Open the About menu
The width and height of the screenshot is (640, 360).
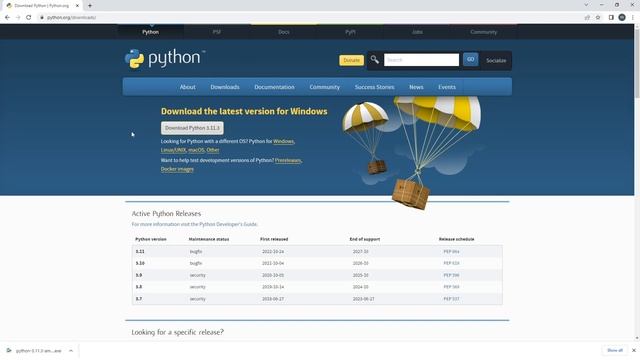point(187,87)
